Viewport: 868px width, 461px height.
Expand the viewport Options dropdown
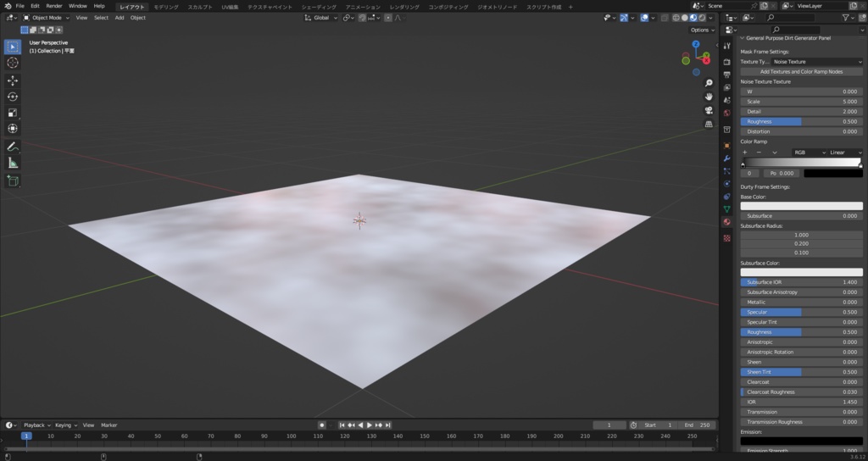click(x=703, y=30)
